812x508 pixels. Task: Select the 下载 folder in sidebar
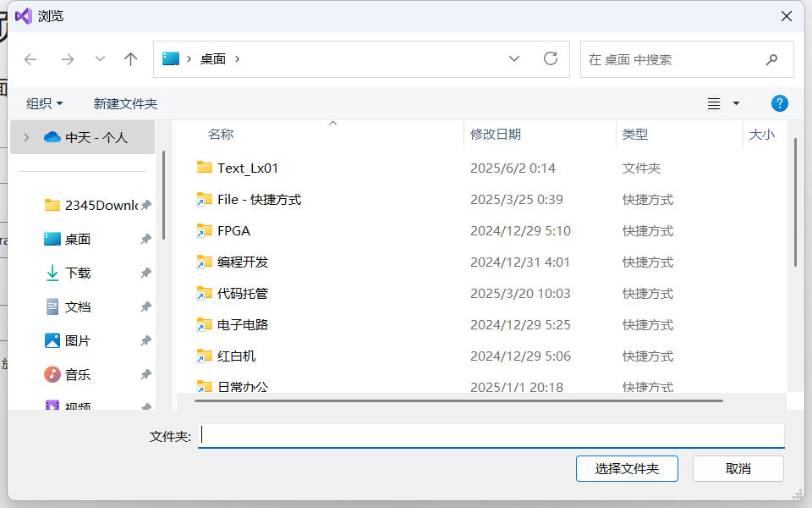pos(80,273)
